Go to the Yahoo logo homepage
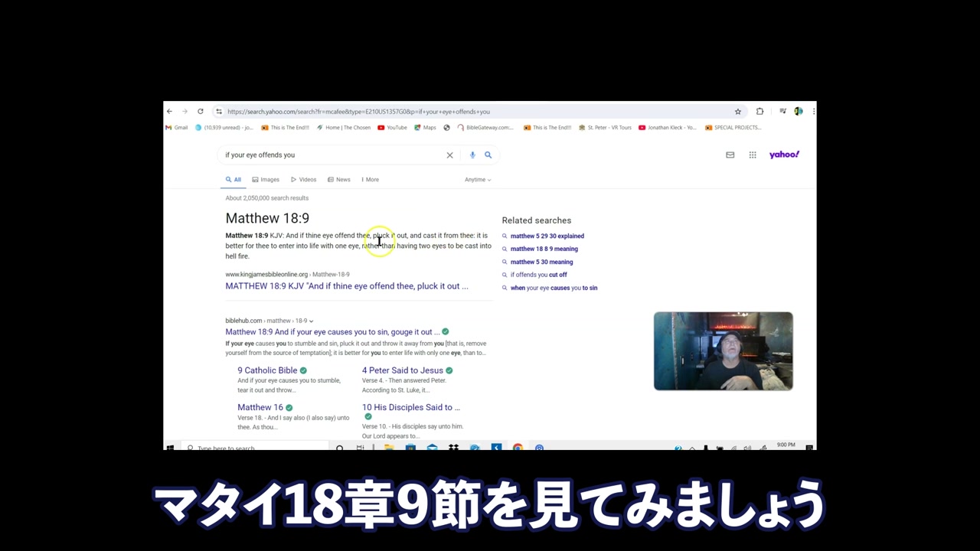980x551 pixels. tap(784, 155)
